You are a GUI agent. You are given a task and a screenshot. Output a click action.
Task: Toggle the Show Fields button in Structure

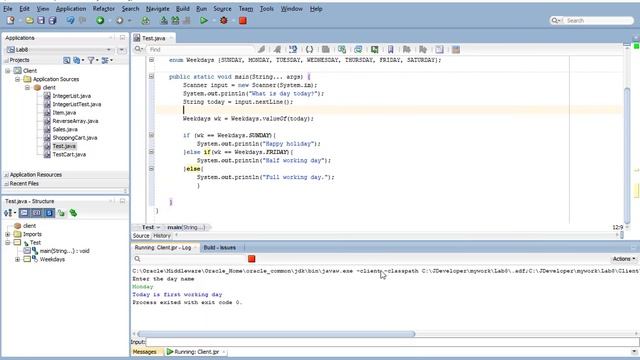37,213
